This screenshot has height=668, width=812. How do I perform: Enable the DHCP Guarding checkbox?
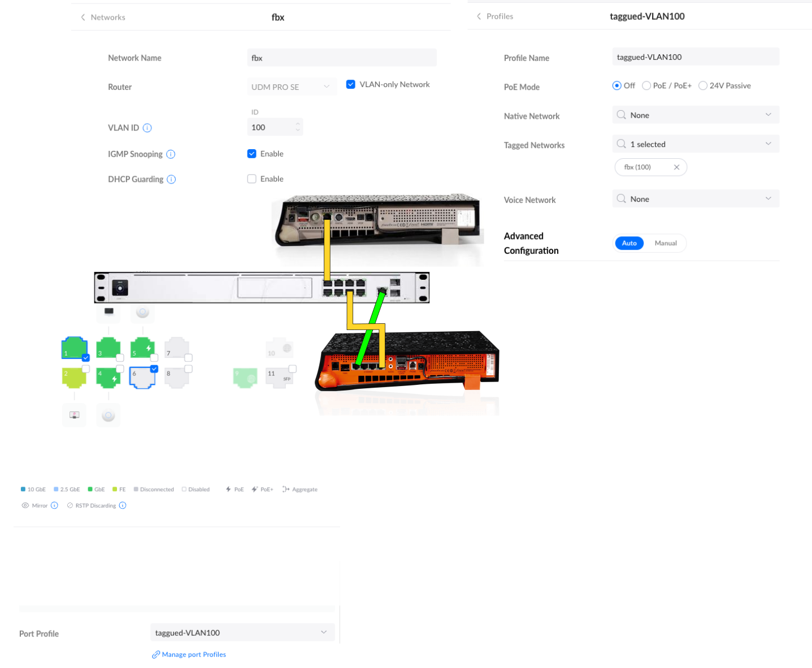pos(252,179)
